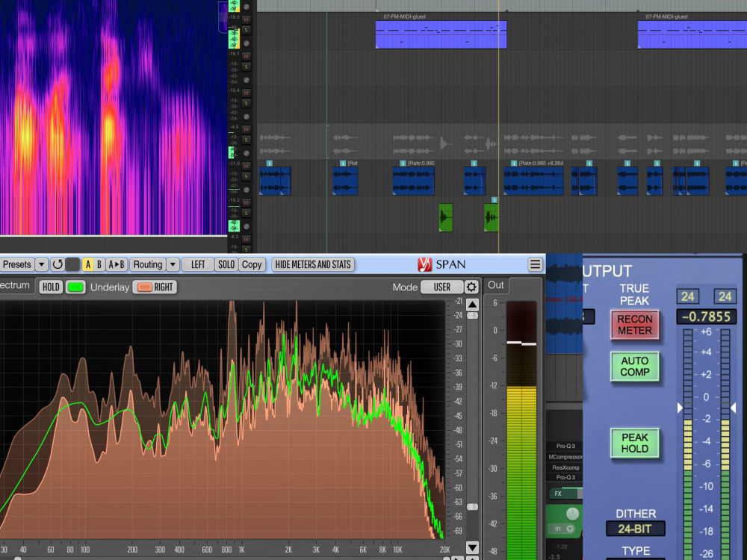Click the phase invert icon on -11.0 track
The height and width of the screenshot is (560, 747).
pos(247,190)
